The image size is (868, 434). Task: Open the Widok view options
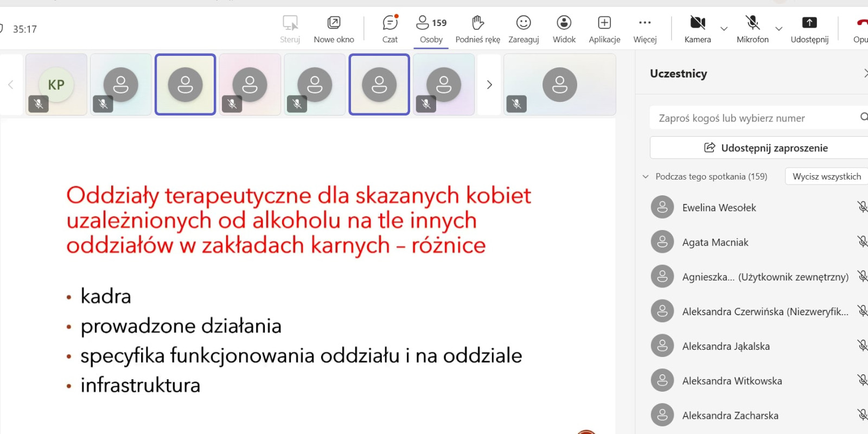point(564,29)
